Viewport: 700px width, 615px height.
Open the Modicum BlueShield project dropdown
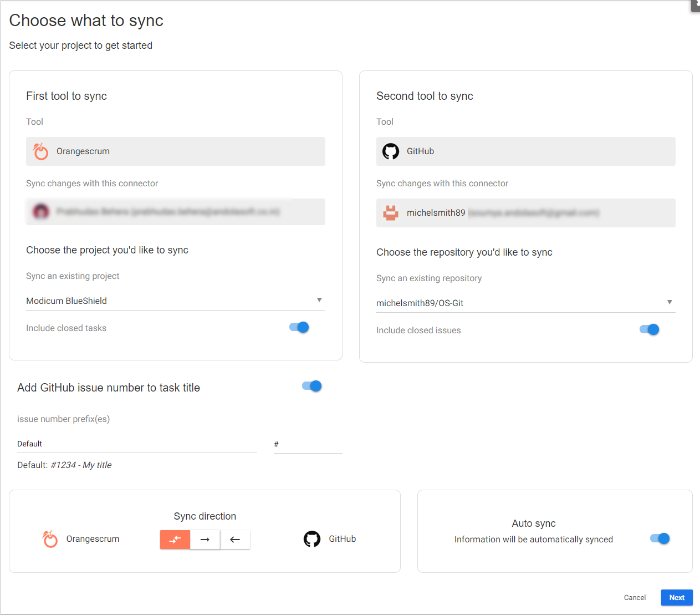pyautogui.click(x=176, y=301)
